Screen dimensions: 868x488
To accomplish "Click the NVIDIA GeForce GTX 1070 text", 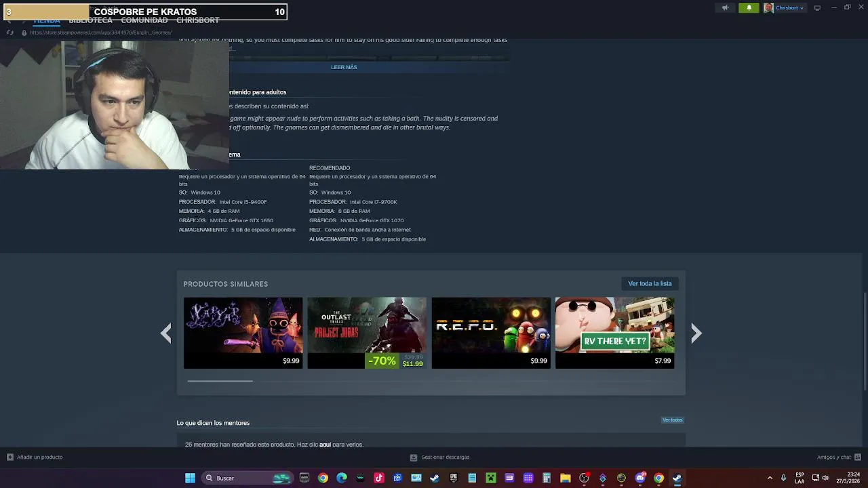I will [x=372, y=220].
